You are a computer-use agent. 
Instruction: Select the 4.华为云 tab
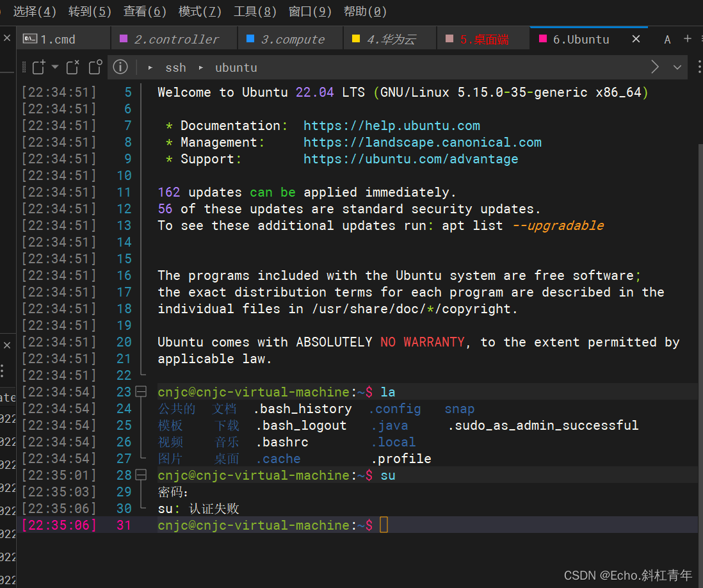[391, 39]
